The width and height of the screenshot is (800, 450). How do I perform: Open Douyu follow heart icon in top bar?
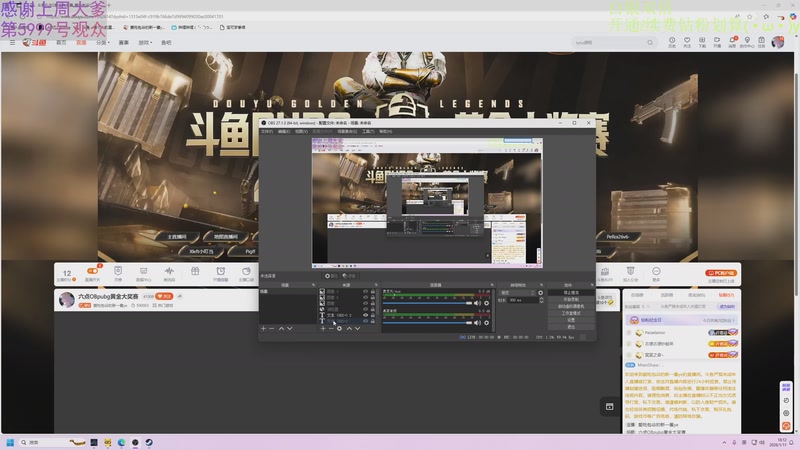(687, 41)
